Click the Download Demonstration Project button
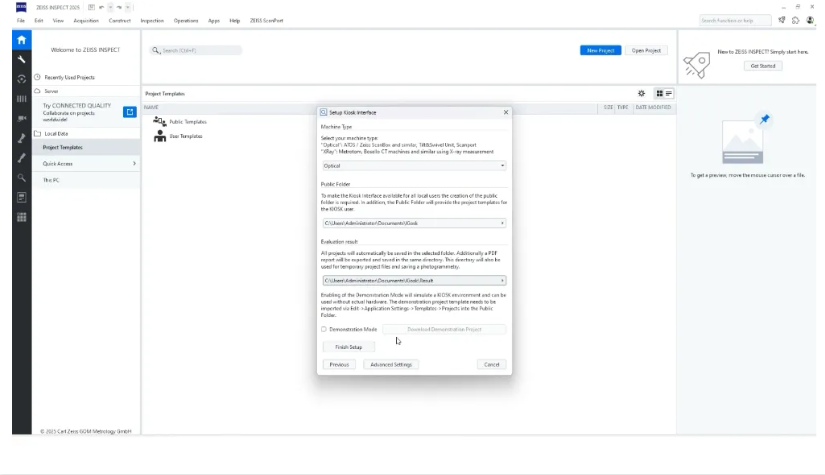825x475 pixels. pos(445,329)
